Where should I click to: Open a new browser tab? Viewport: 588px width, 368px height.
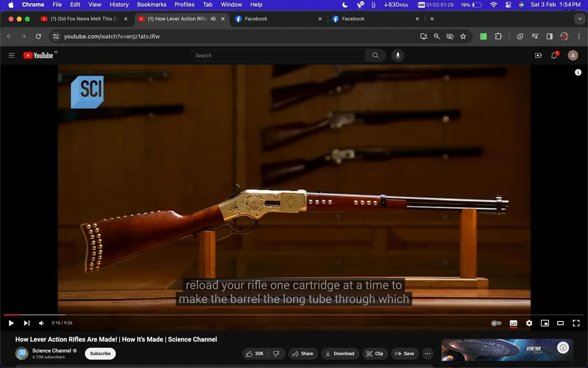(432, 19)
